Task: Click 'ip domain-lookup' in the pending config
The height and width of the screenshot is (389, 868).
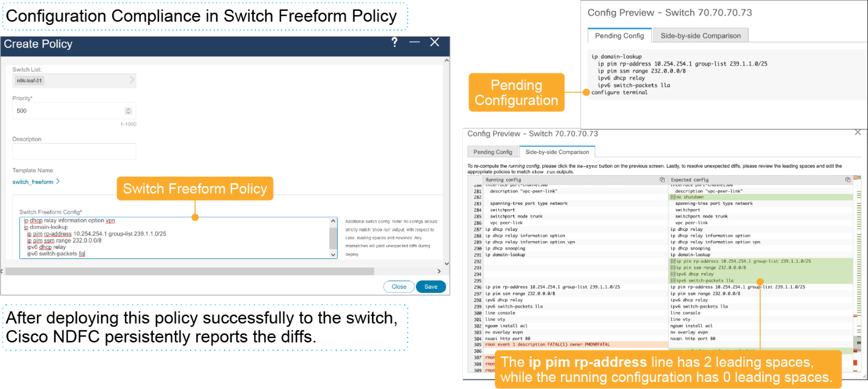Action: pos(616,56)
